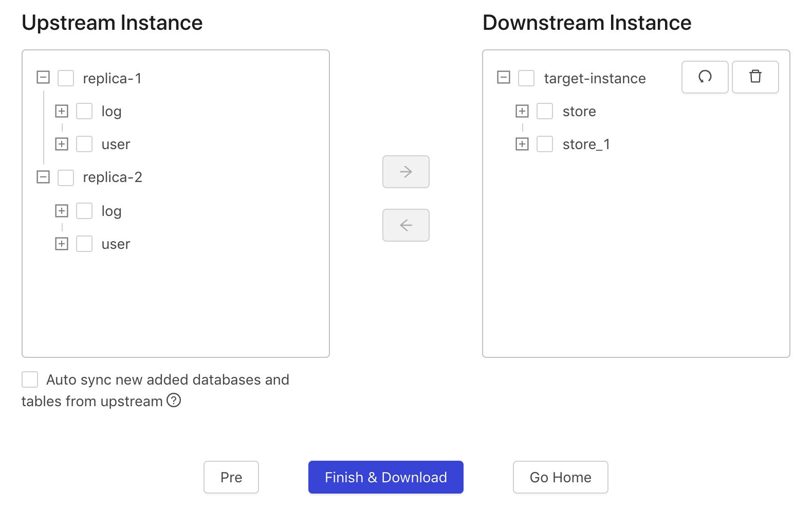812x508 pixels.
Task: Check the replica-1 checkbox
Action: (66, 78)
